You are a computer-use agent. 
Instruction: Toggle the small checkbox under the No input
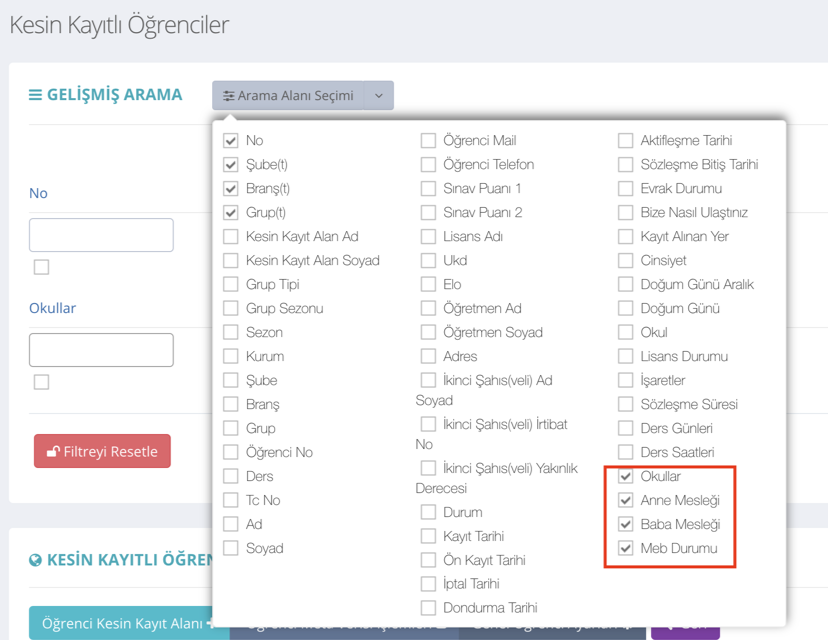41,267
